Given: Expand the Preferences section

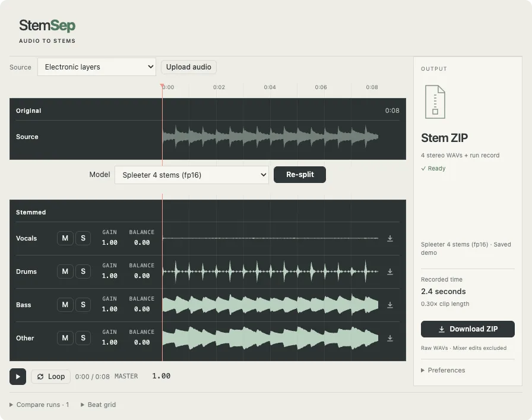Looking at the screenshot, I should point(443,370).
